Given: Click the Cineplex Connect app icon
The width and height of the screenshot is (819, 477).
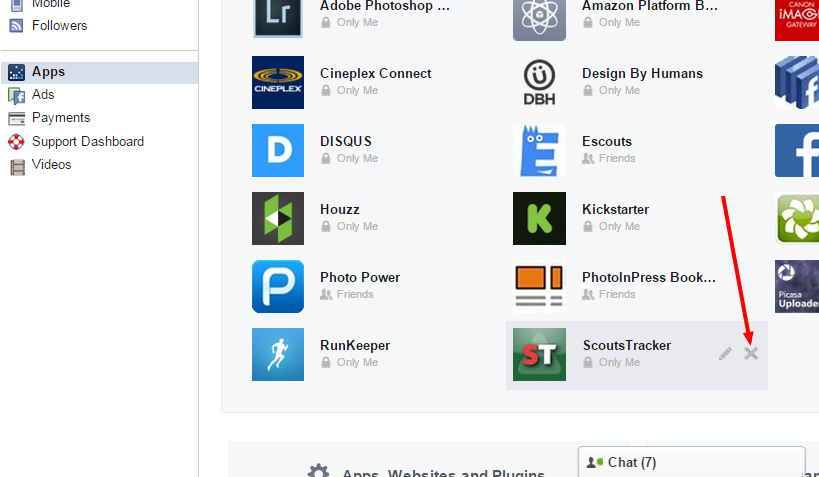Looking at the screenshot, I should [x=278, y=83].
